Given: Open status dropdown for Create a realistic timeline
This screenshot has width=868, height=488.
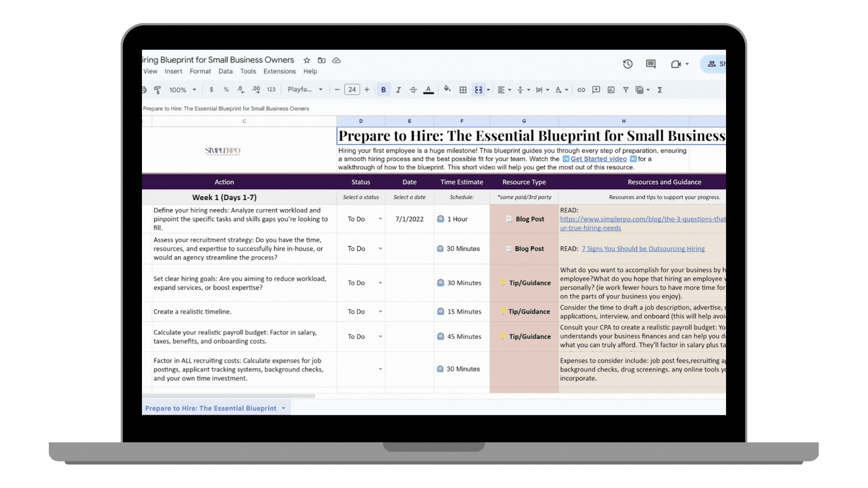Looking at the screenshot, I should pos(380,312).
